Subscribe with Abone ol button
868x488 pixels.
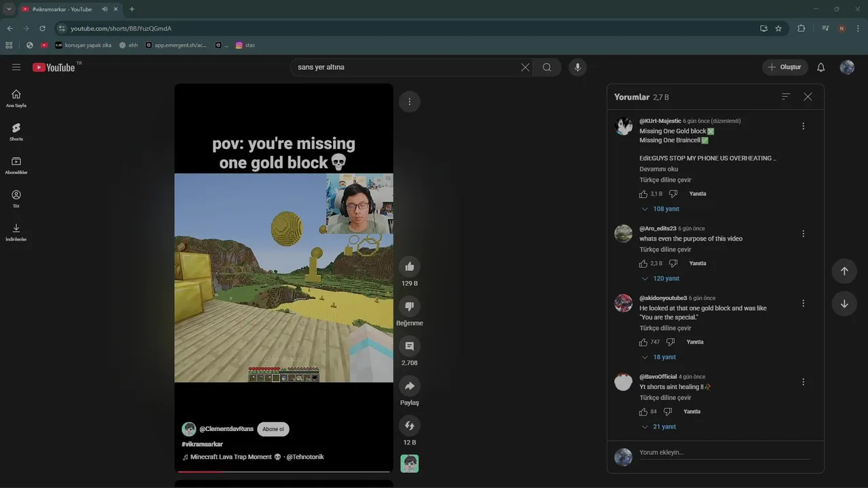pyautogui.click(x=273, y=429)
